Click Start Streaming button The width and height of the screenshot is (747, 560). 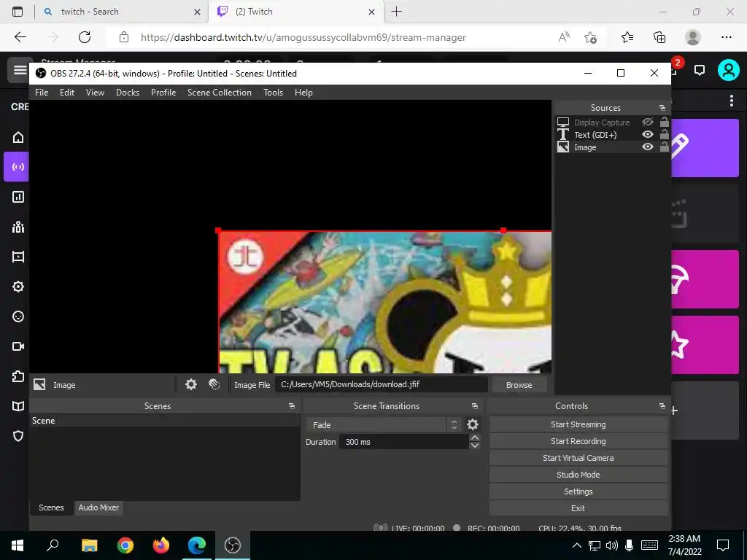tap(578, 424)
